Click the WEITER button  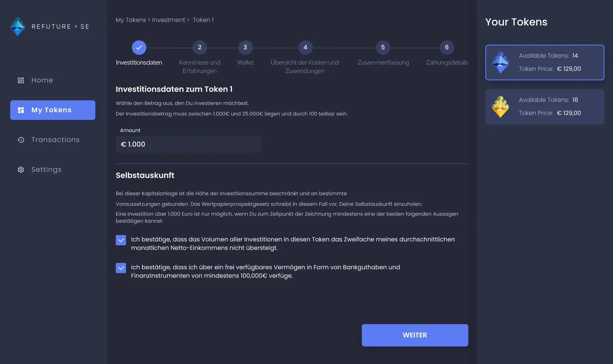[415, 335]
